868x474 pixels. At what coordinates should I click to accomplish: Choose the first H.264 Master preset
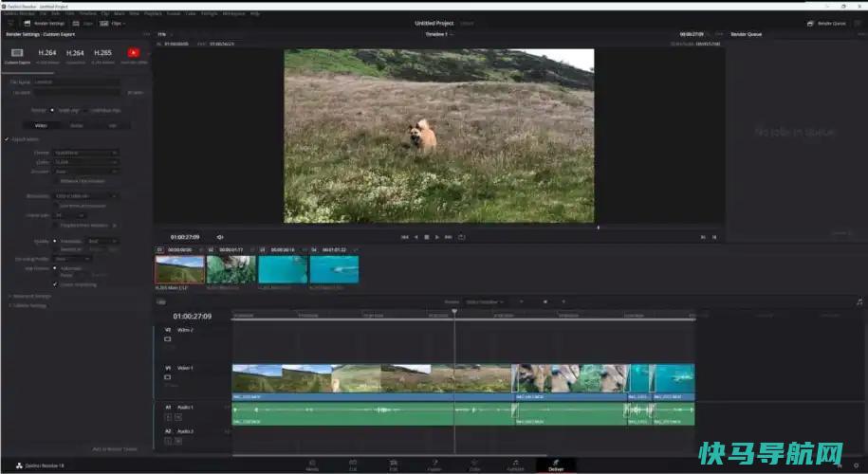(x=47, y=53)
